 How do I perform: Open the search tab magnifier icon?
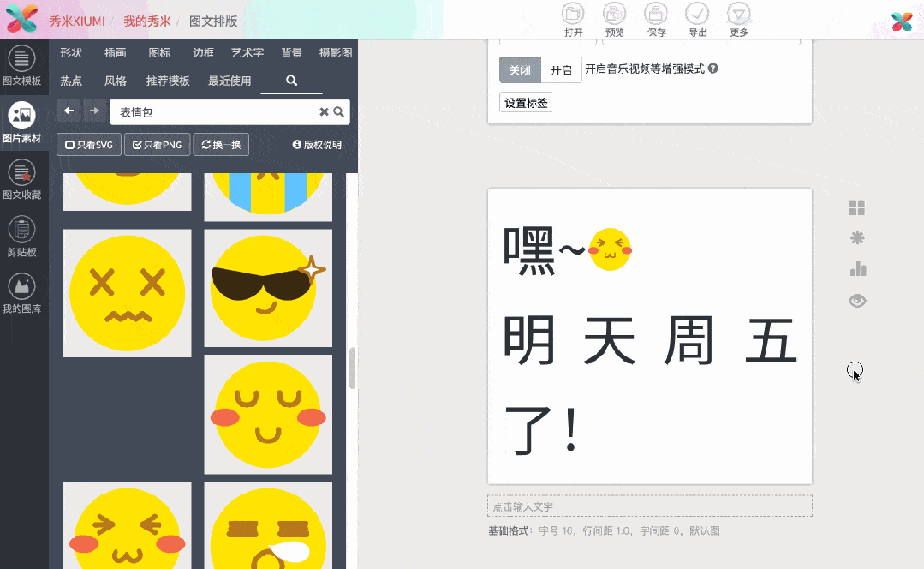coord(291,81)
